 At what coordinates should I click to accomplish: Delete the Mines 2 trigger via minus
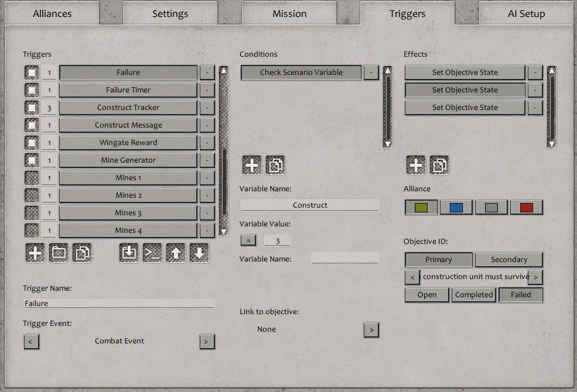point(207,195)
